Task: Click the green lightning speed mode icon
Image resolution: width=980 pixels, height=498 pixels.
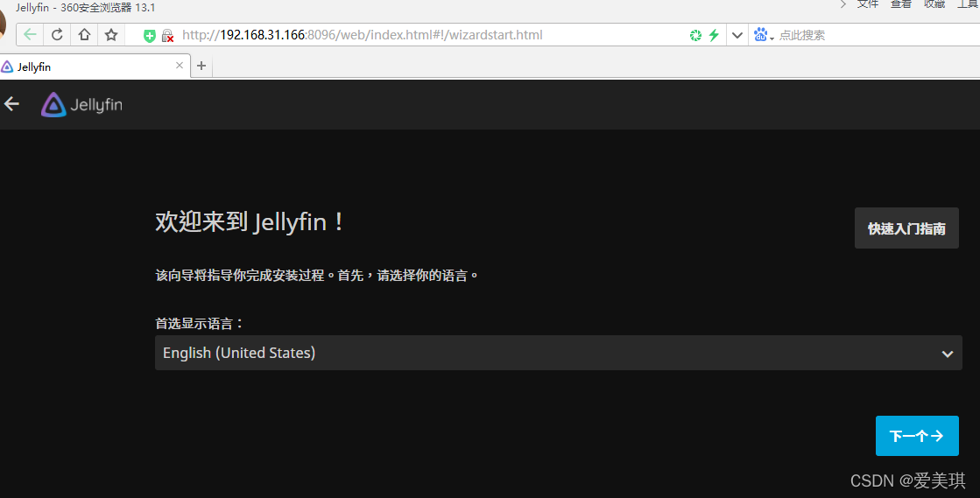Action: (714, 36)
